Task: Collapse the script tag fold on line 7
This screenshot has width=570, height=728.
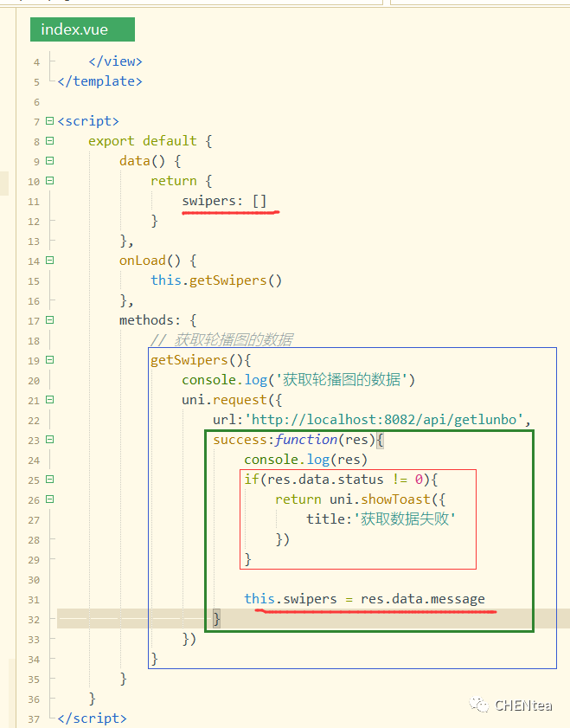Action: tap(49, 121)
